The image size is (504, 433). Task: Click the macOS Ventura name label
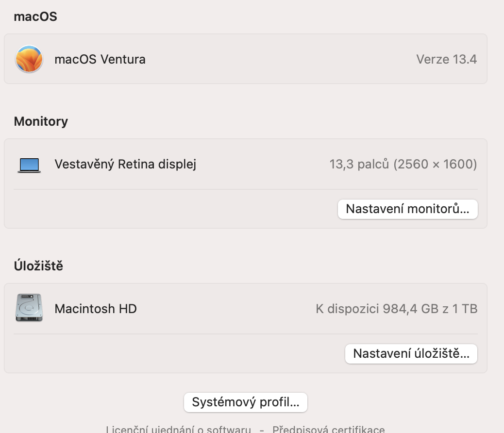[100, 59]
